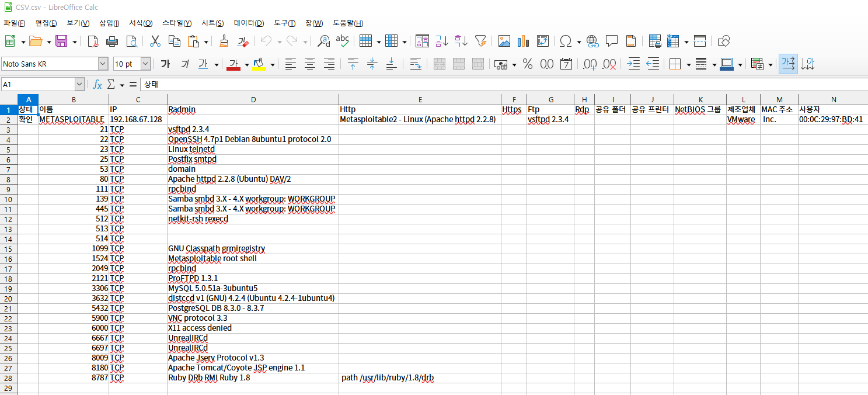
Task: Sort descending icon
Action: pyautogui.click(x=461, y=41)
